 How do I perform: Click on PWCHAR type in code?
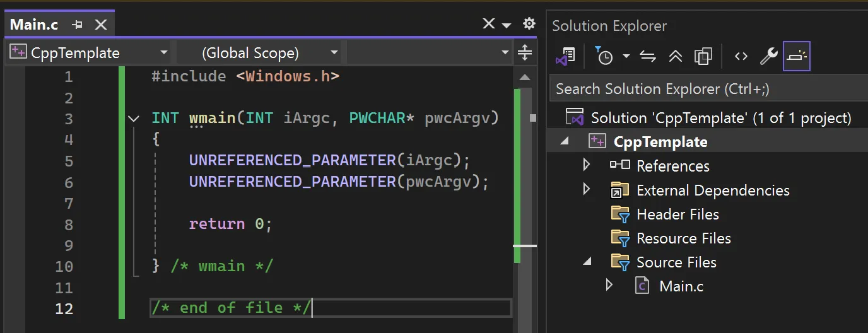(377, 119)
